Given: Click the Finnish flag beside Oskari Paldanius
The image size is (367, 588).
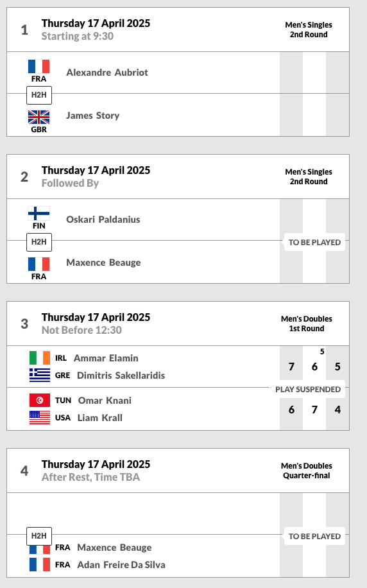Looking at the screenshot, I should click(38, 213).
